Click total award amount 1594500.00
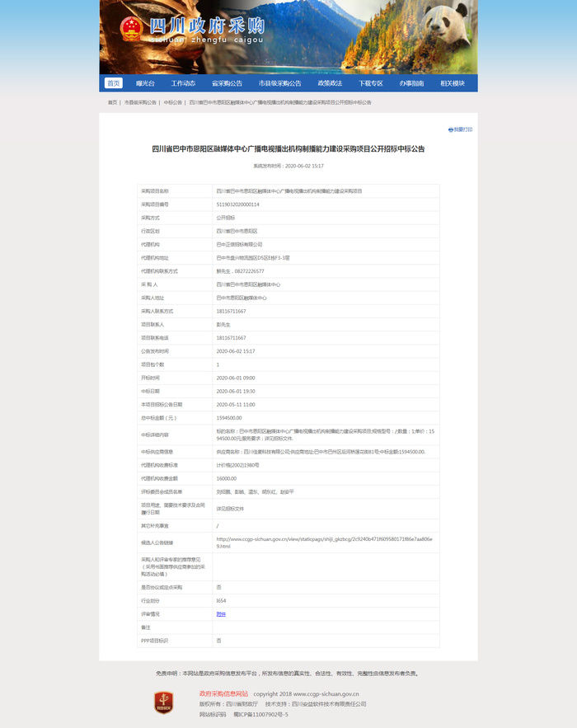This screenshot has height=728, width=577. tap(229, 418)
